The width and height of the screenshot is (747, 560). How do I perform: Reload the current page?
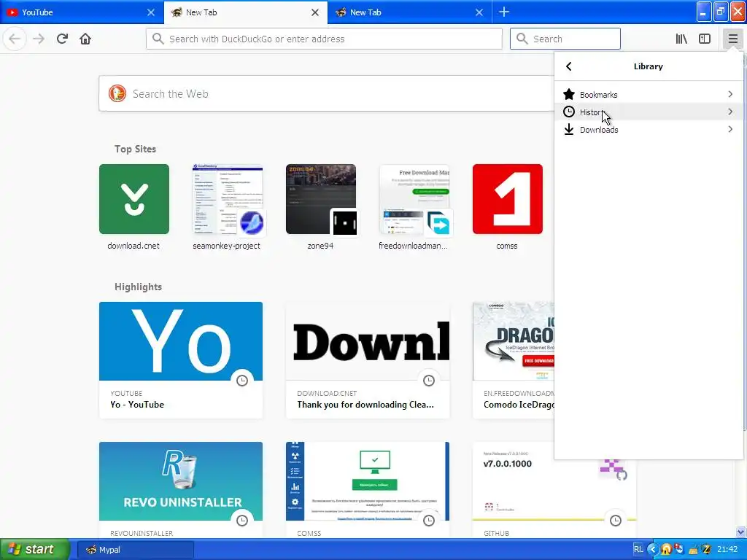click(62, 39)
